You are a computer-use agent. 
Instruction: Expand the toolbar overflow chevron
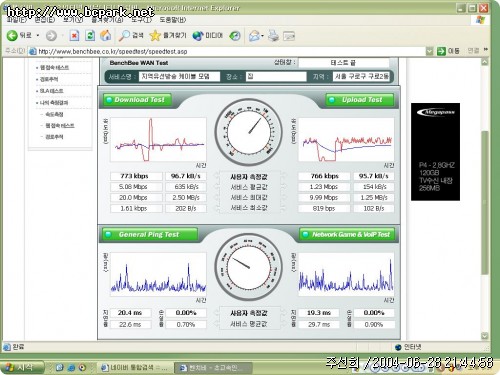pyautogui.click(x=486, y=50)
